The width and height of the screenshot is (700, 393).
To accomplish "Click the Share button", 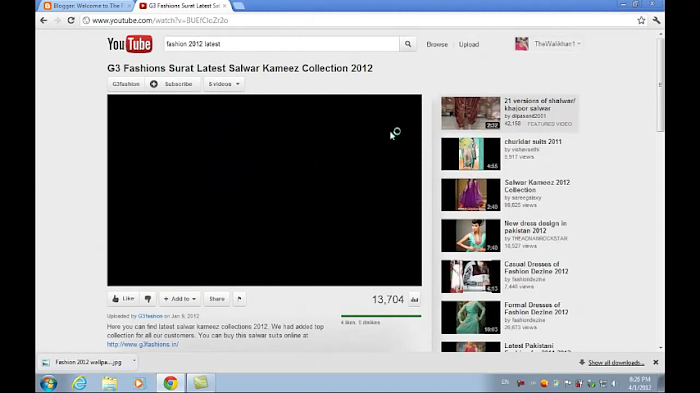I will click(x=217, y=299).
